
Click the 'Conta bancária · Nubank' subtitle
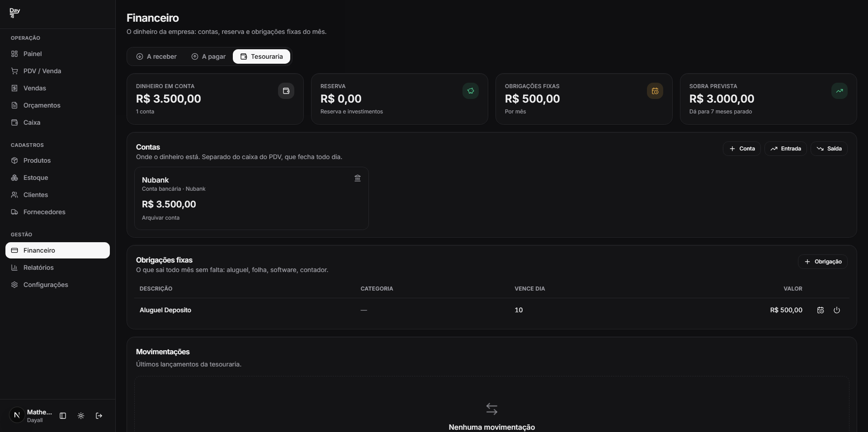coord(174,189)
